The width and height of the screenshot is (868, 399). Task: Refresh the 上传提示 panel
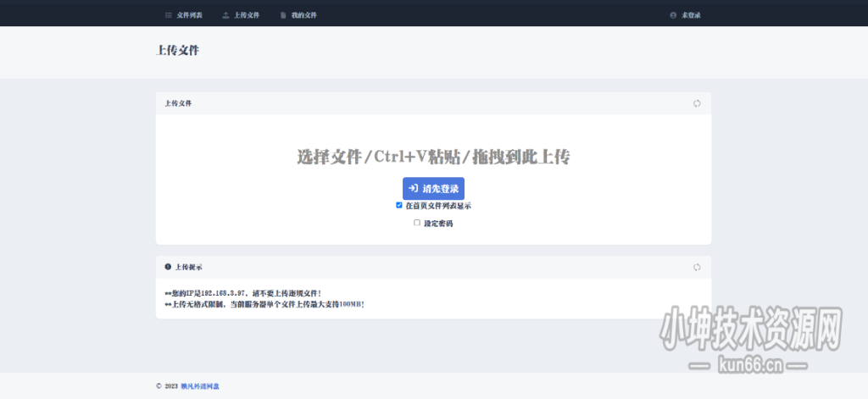(x=697, y=268)
